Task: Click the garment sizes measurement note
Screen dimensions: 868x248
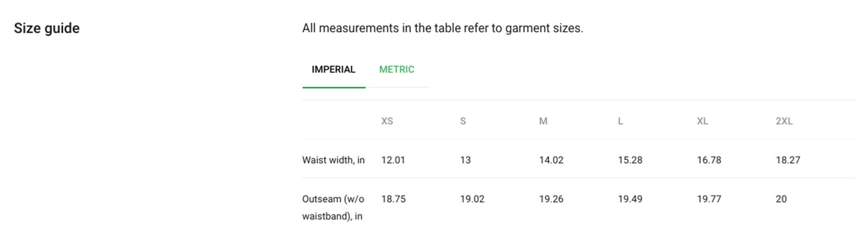Action: pyautogui.click(x=443, y=28)
